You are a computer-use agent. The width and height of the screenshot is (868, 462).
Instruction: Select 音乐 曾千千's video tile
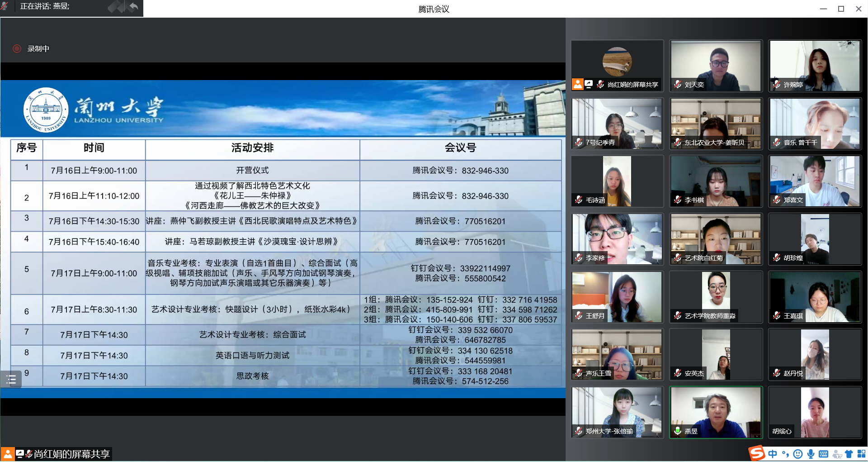[x=815, y=124]
